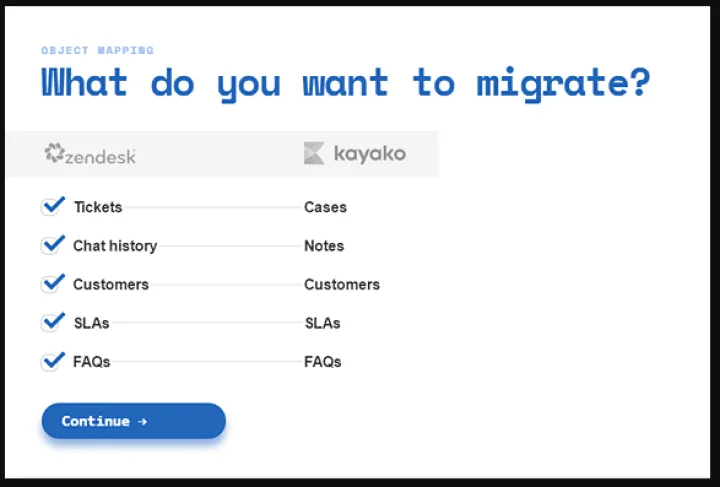Click the 'What do you want to migrate?' title
The height and width of the screenshot is (487, 720).
[x=346, y=84]
